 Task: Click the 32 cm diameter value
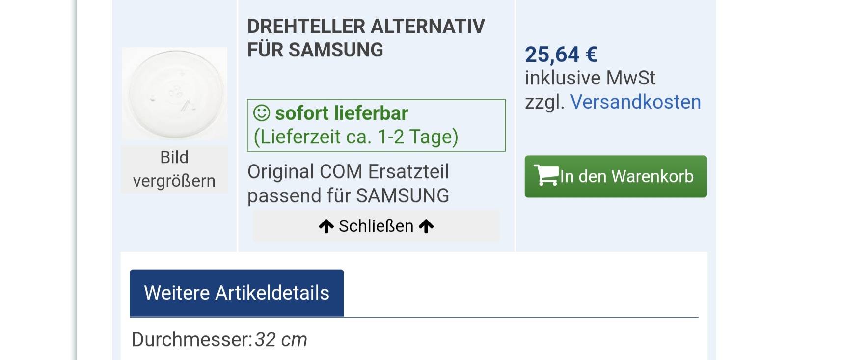click(281, 339)
